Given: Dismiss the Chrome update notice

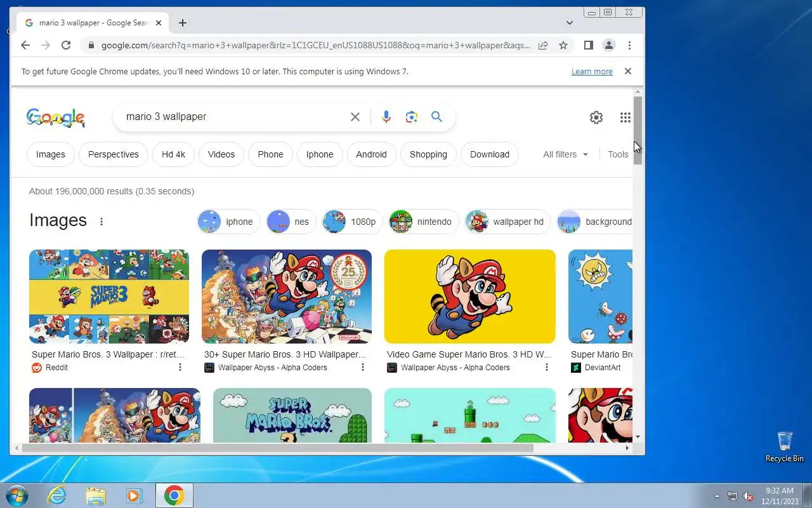Looking at the screenshot, I should [x=628, y=71].
